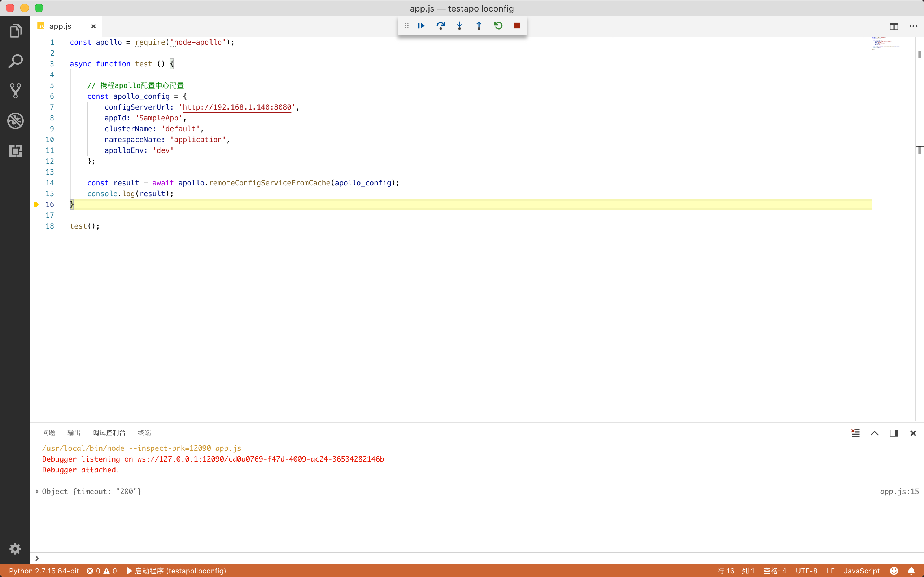This screenshot has width=924, height=577.
Task: Click the Restart debug session icon
Action: [499, 25]
